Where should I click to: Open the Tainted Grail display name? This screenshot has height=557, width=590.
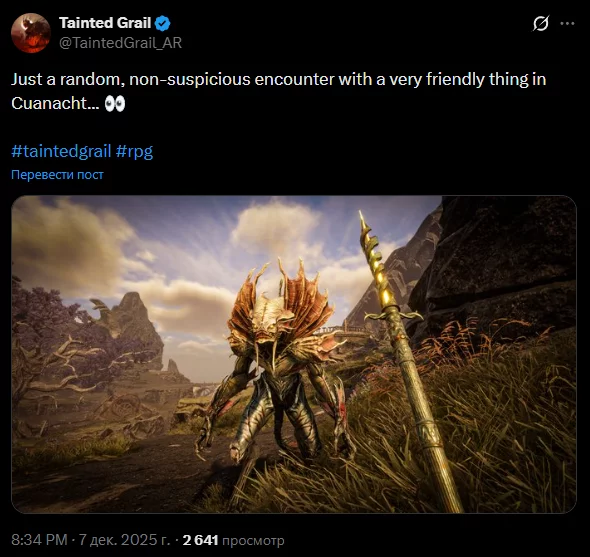point(105,23)
